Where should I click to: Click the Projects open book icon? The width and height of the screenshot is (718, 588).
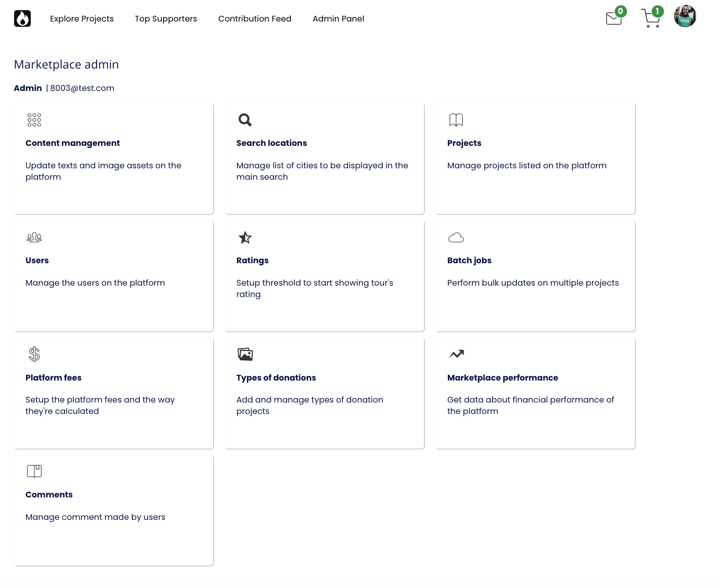pos(456,120)
